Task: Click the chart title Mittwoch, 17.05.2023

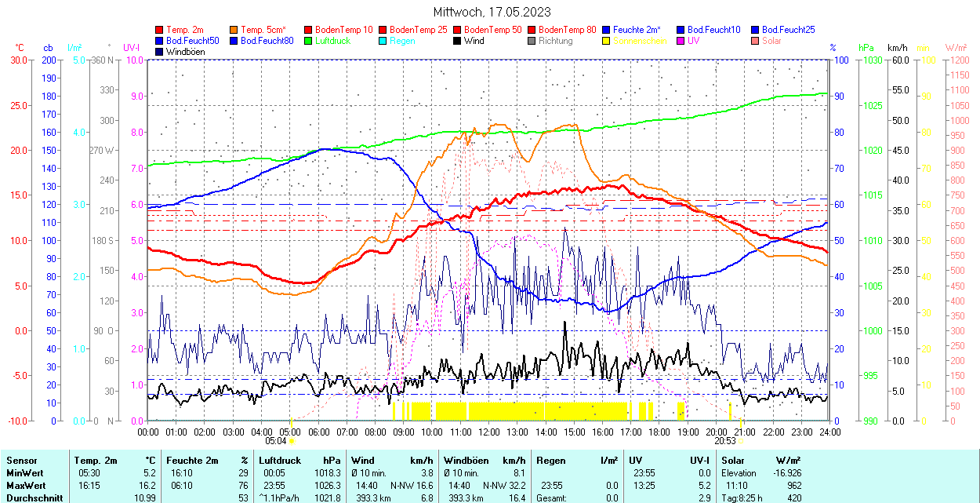Action: (492, 13)
